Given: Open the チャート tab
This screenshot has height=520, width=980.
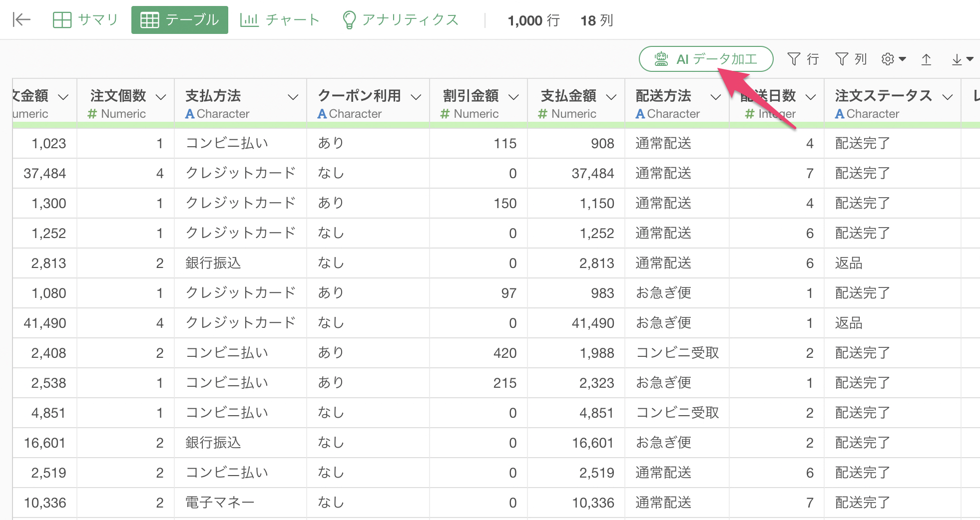Looking at the screenshot, I should click(280, 20).
